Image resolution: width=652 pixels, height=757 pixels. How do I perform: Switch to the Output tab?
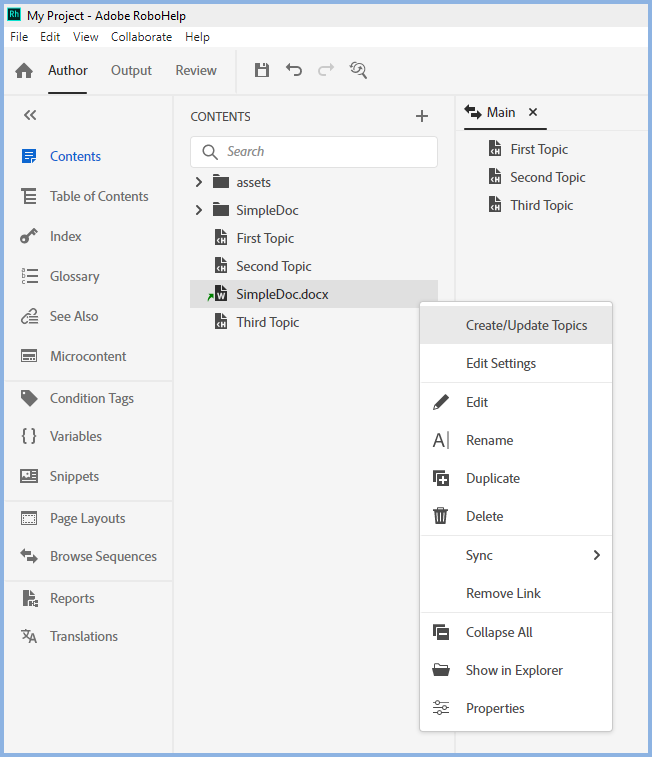point(131,70)
